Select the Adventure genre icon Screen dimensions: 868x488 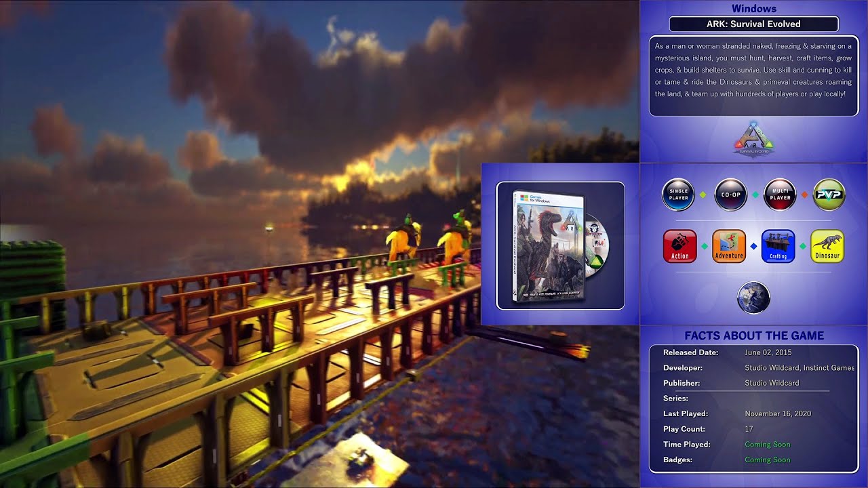(729, 246)
